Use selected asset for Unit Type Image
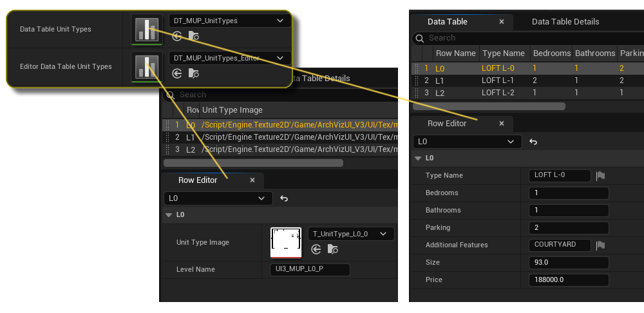The height and width of the screenshot is (313, 644). tap(316, 249)
